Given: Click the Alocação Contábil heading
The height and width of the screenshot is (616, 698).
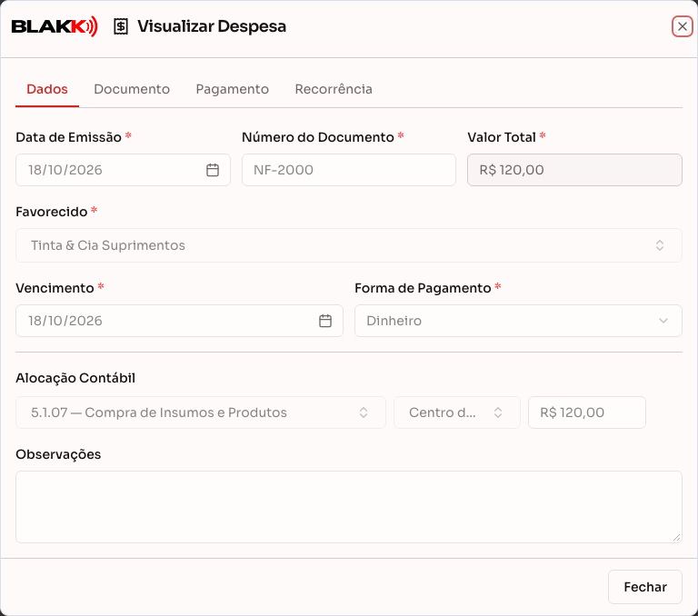Looking at the screenshot, I should tap(75, 378).
